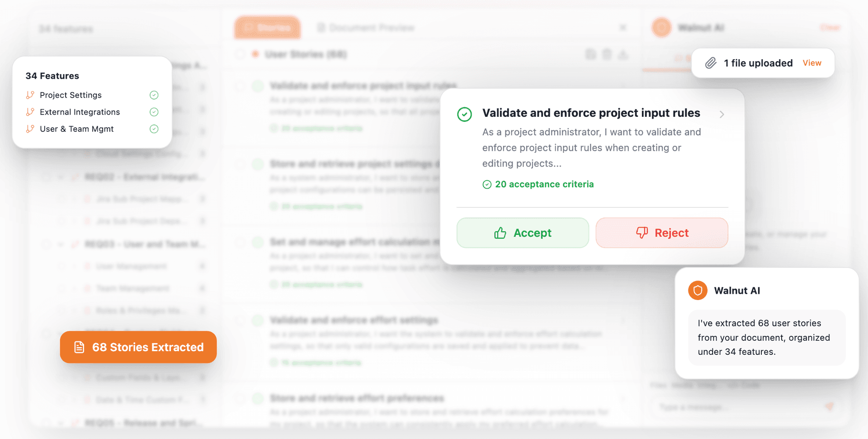Screen dimensions: 868x439
Task: Click the send message arrow icon
Action: tap(829, 407)
